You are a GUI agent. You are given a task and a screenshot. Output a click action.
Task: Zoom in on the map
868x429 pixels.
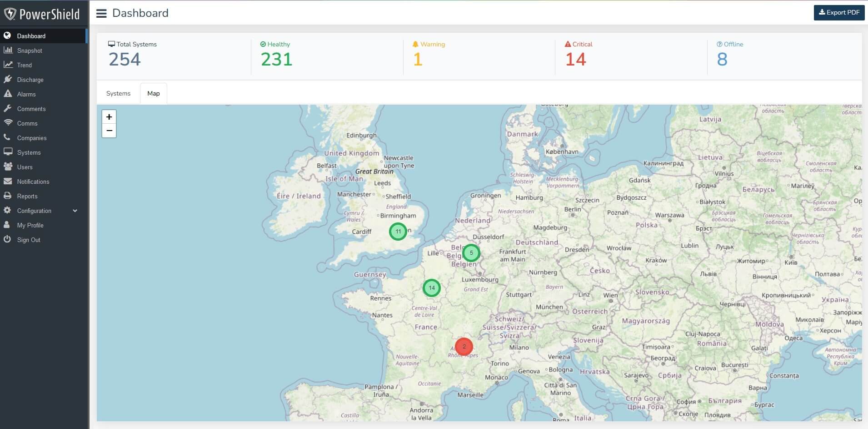point(109,117)
